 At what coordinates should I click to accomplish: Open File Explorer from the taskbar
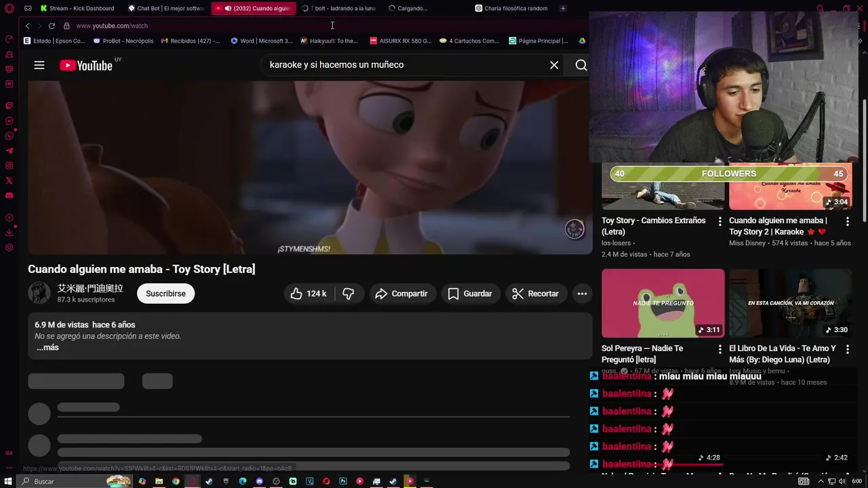pos(159,481)
